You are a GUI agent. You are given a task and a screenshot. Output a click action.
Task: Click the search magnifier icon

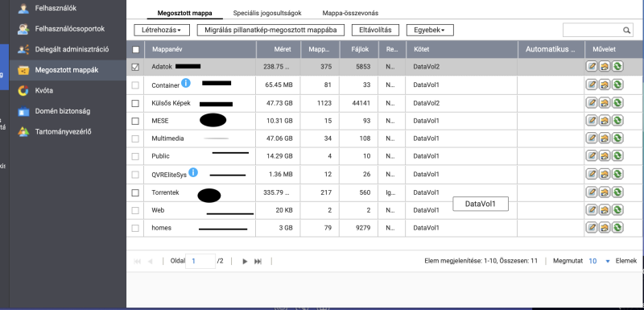[x=626, y=30]
